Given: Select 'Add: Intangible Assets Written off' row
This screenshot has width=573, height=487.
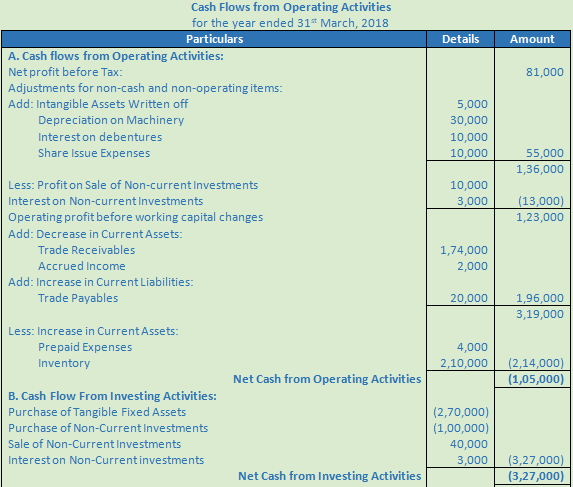Looking at the screenshot, I should (98, 104).
